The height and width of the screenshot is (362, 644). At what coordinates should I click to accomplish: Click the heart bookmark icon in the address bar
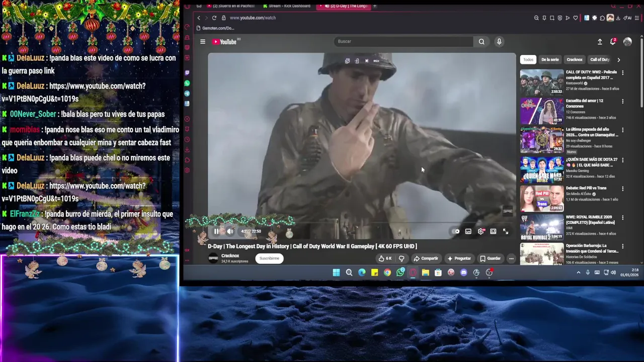(576, 18)
